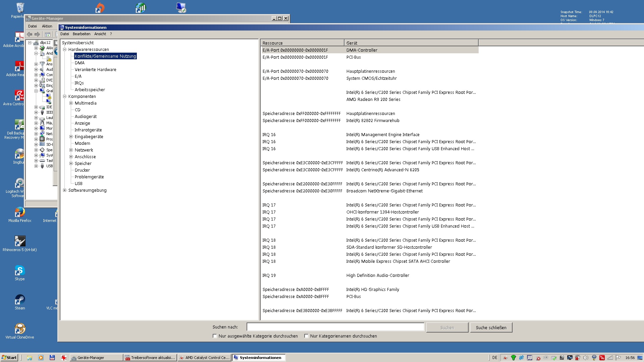
Task: Expand Softwareumgebung tree node
Action: coord(65,190)
